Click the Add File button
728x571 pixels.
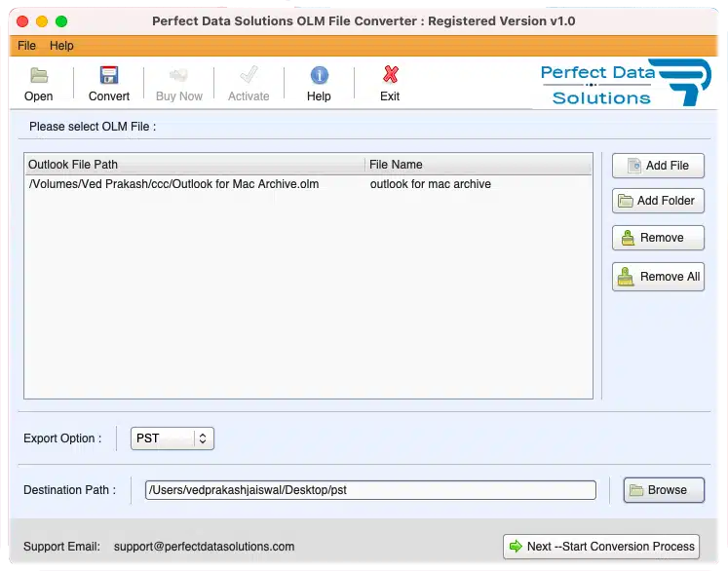(658, 166)
